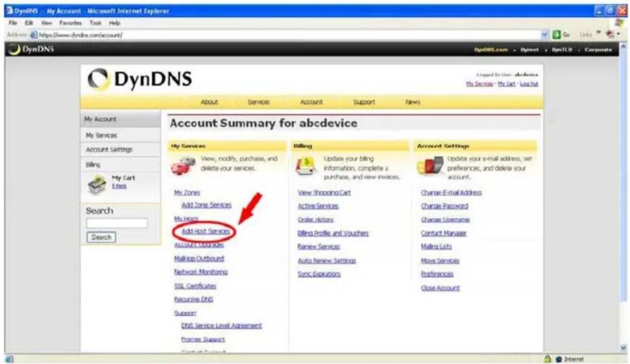The width and height of the screenshot is (630, 364).
Task: Open the Premier Support link
Action: [x=203, y=339]
